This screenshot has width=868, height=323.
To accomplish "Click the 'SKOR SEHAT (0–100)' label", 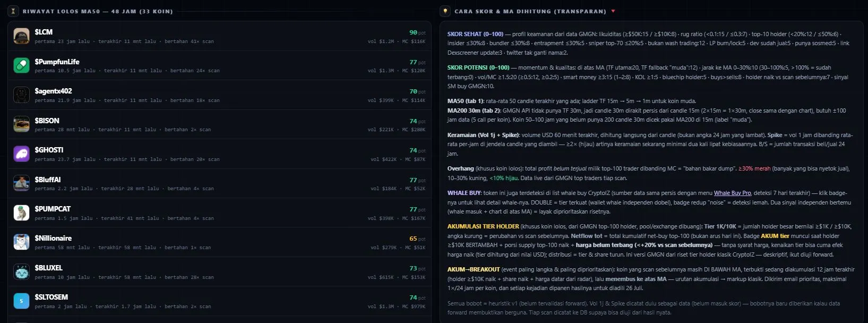I will (475, 34).
